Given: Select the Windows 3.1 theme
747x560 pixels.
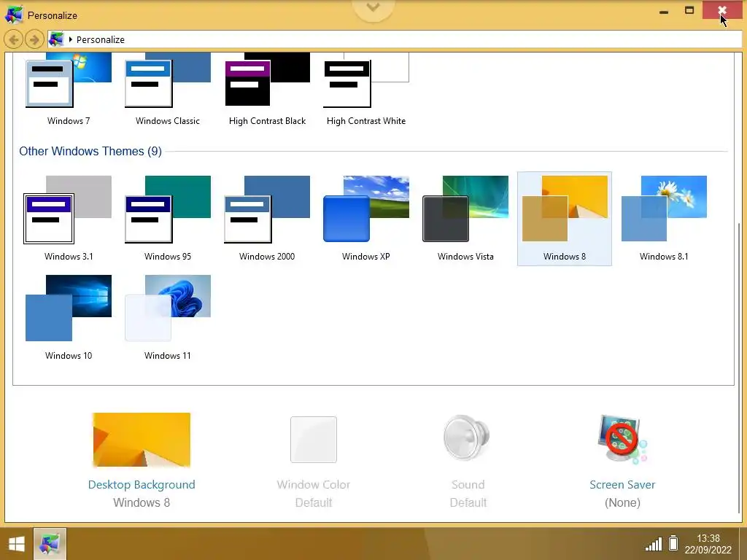Looking at the screenshot, I should (x=69, y=219).
